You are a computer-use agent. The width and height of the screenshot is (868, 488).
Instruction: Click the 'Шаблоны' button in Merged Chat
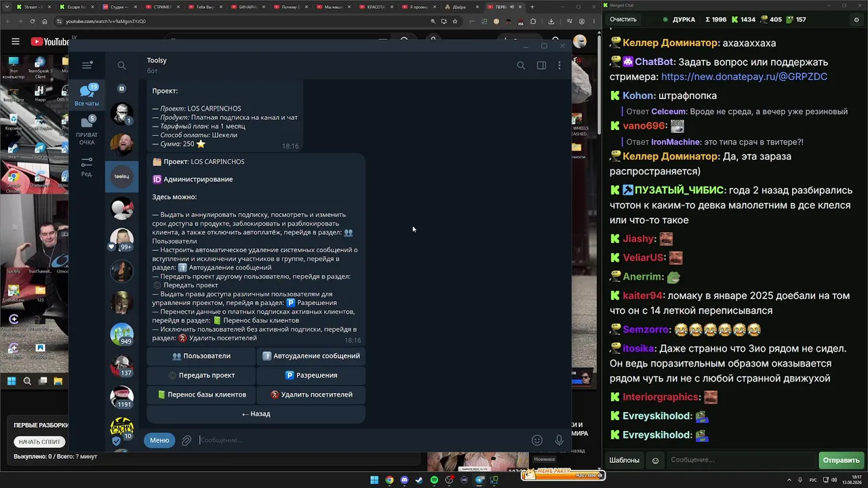click(x=625, y=460)
